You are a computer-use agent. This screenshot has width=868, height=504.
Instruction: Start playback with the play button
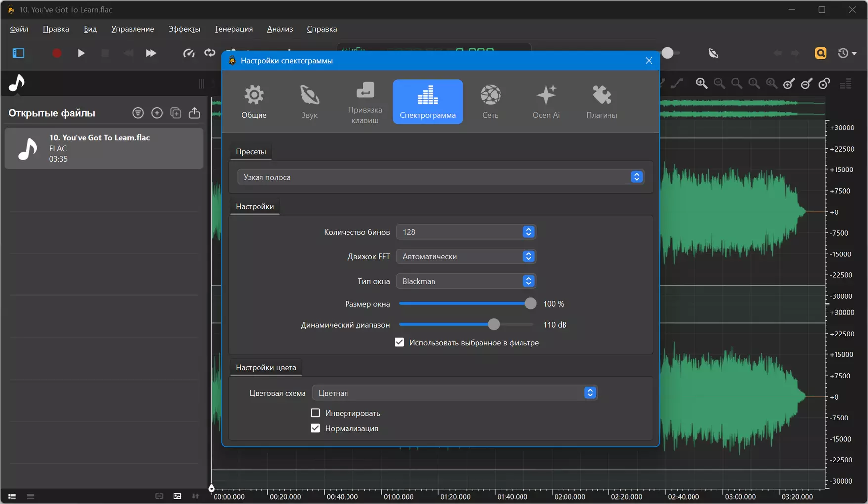pos(81,53)
